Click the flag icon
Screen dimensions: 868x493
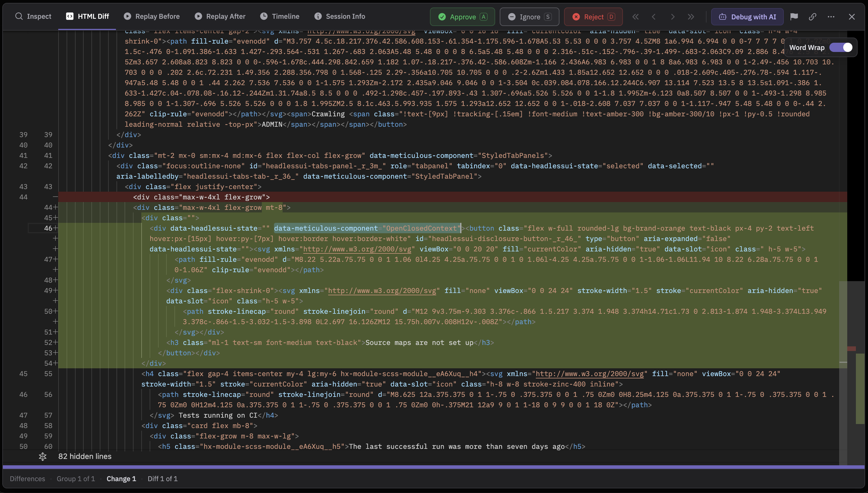(x=794, y=17)
